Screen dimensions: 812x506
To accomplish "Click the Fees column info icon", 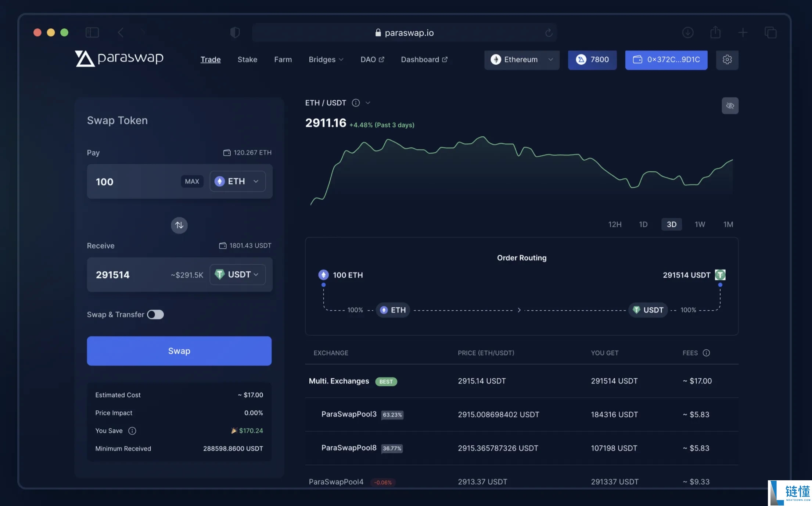I will [706, 353].
